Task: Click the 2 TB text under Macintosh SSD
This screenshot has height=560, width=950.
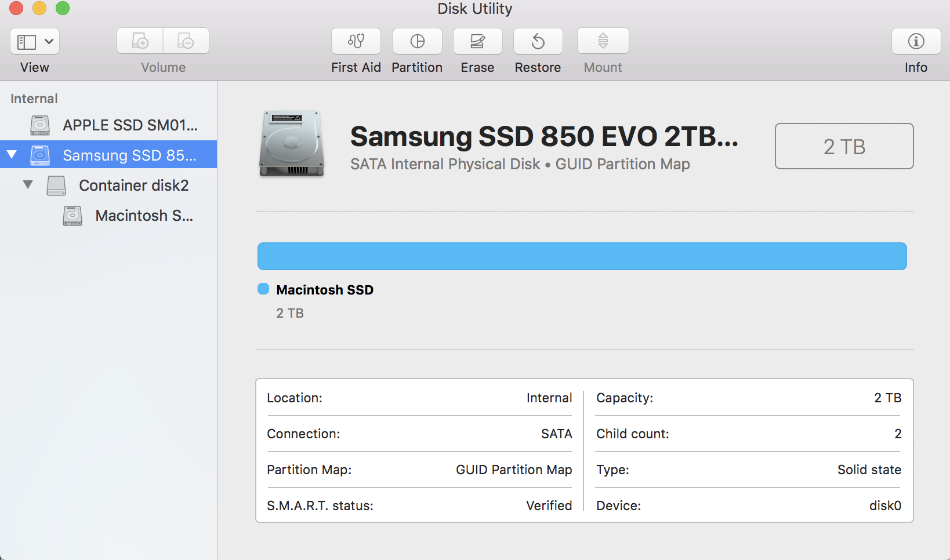Action: pyautogui.click(x=290, y=313)
